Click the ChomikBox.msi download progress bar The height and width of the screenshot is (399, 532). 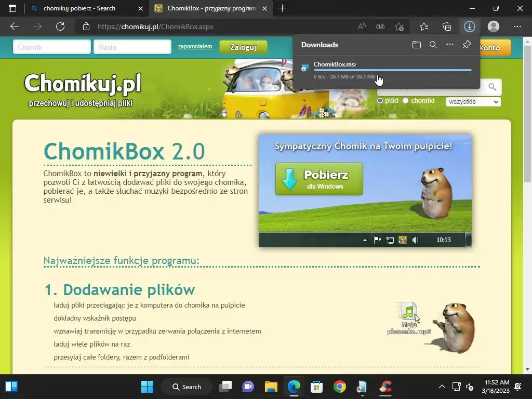click(x=393, y=70)
